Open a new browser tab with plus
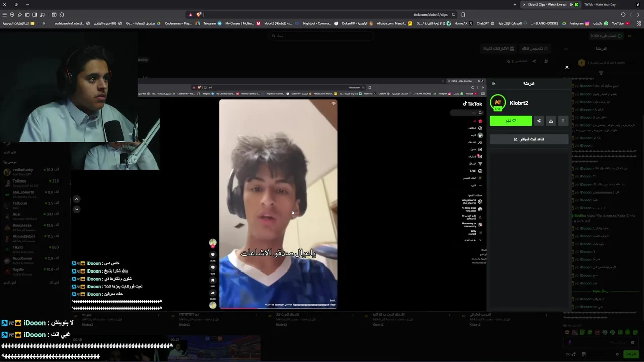644x362 pixels. pyautogui.click(x=515, y=4)
